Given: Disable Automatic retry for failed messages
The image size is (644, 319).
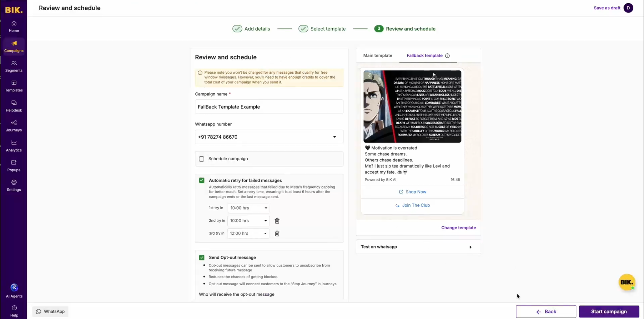Looking at the screenshot, I should point(202,180).
